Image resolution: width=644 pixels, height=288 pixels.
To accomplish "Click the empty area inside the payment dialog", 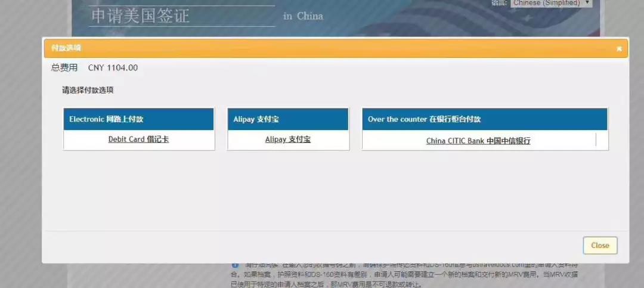I will pos(334,191).
